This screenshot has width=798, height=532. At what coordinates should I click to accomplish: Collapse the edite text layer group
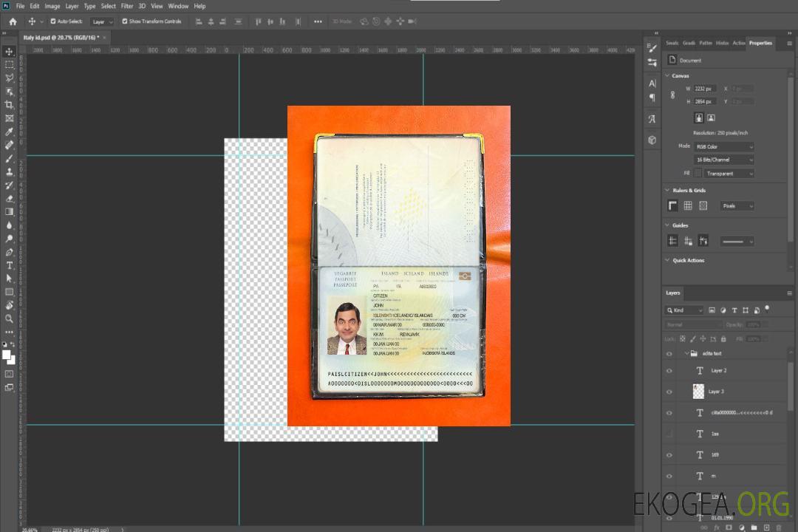click(686, 354)
